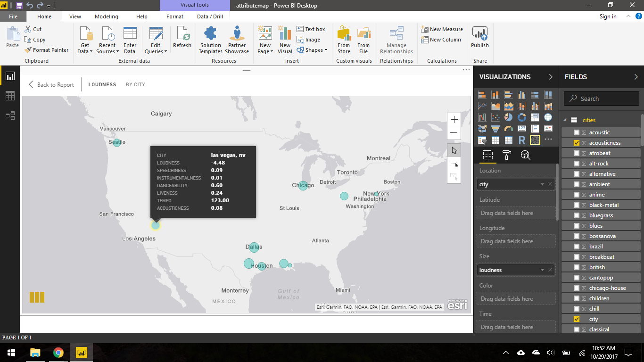Select the R script visual
This screenshot has width=644, height=362.
coord(522,140)
